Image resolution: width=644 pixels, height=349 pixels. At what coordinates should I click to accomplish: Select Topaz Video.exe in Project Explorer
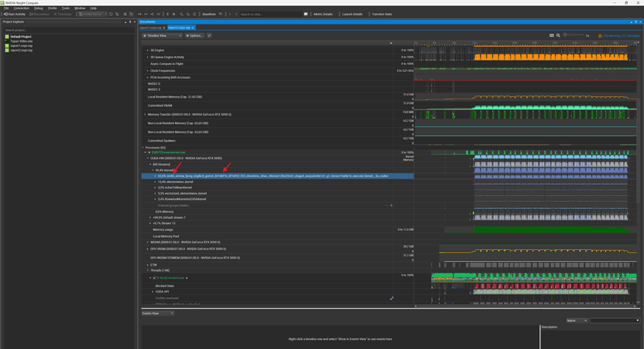tap(21, 41)
